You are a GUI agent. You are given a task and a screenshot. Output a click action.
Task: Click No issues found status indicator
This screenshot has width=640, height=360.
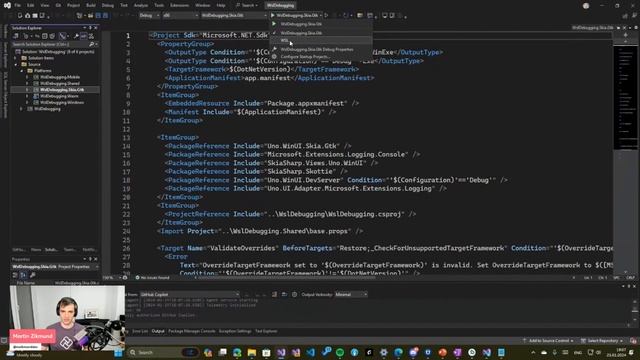coord(152,278)
